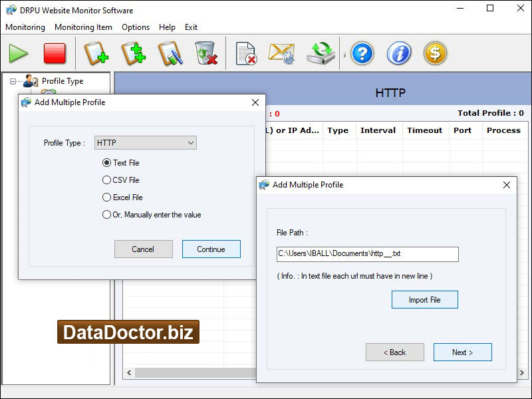Click the backup drive refresh icon
Viewport: 532px width, 399px height.
click(321, 53)
